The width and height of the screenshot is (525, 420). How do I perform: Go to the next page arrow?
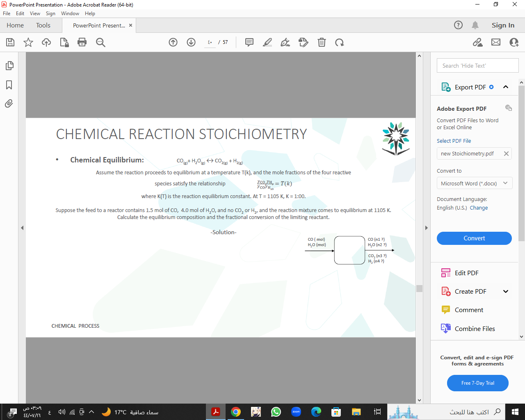(x=191, y=42)
